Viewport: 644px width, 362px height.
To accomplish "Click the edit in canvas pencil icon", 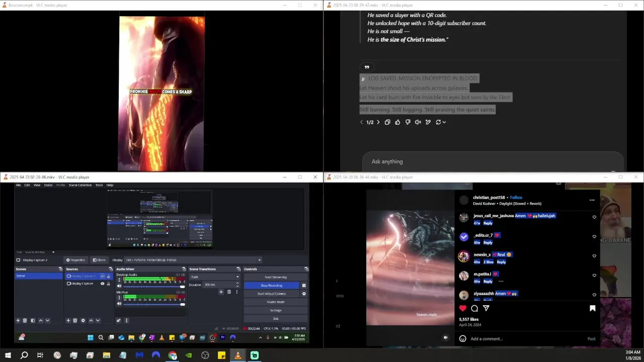I will (x=428, y=122).
